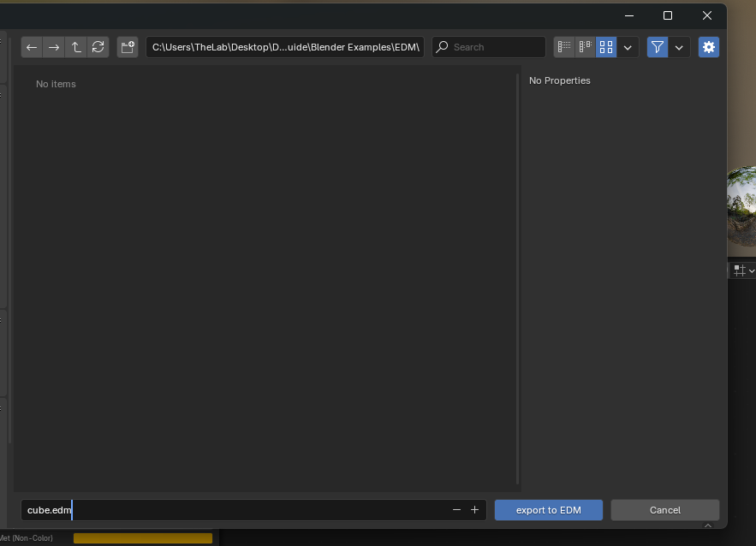Viewport: 756px width, 546px height.
Task: Click the 'No Properties' text
Action: [559, 80]
